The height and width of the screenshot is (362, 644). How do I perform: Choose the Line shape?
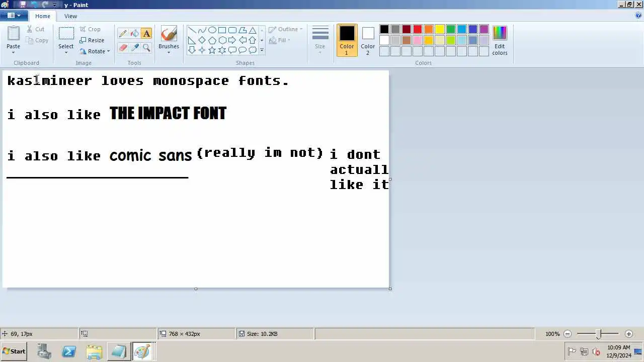point(192,30)
